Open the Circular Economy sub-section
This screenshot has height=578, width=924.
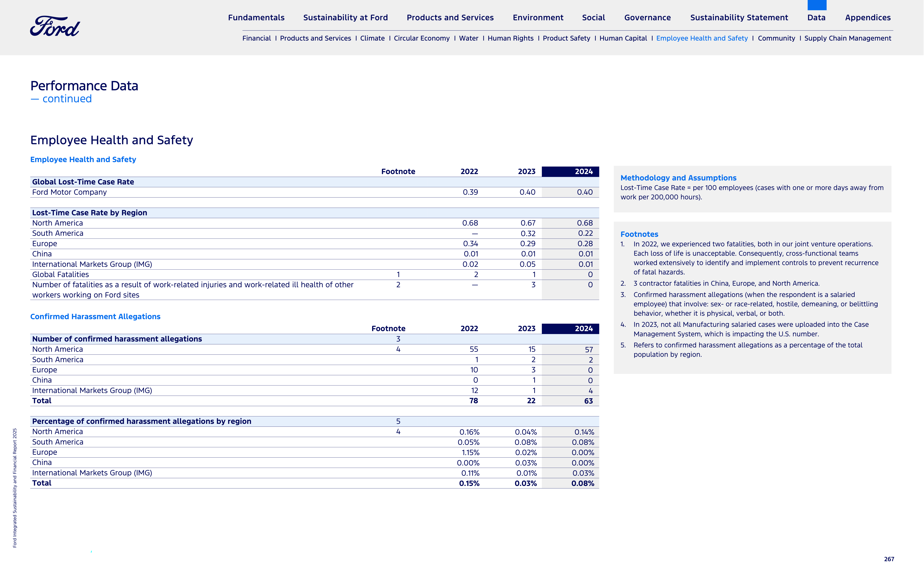[422, 38]
